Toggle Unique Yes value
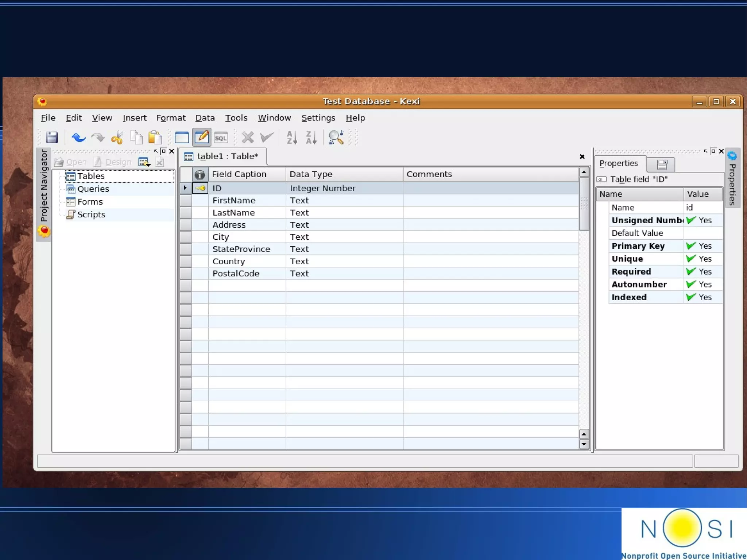 click(x=703, y=259)
